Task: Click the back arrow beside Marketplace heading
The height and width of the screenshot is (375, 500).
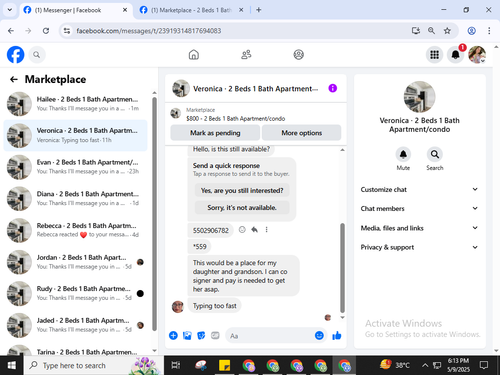Action: (14, 79)
